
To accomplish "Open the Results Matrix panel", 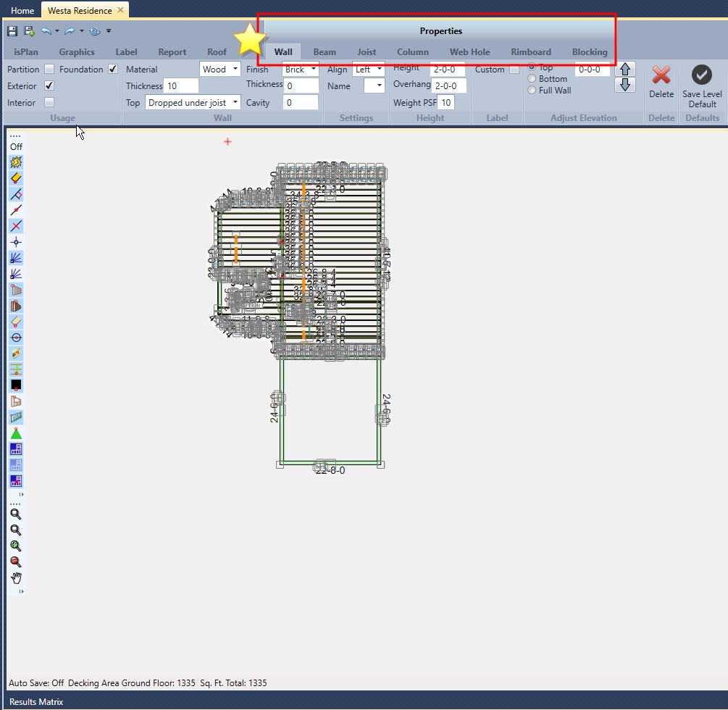I will [x=36, y=702].
